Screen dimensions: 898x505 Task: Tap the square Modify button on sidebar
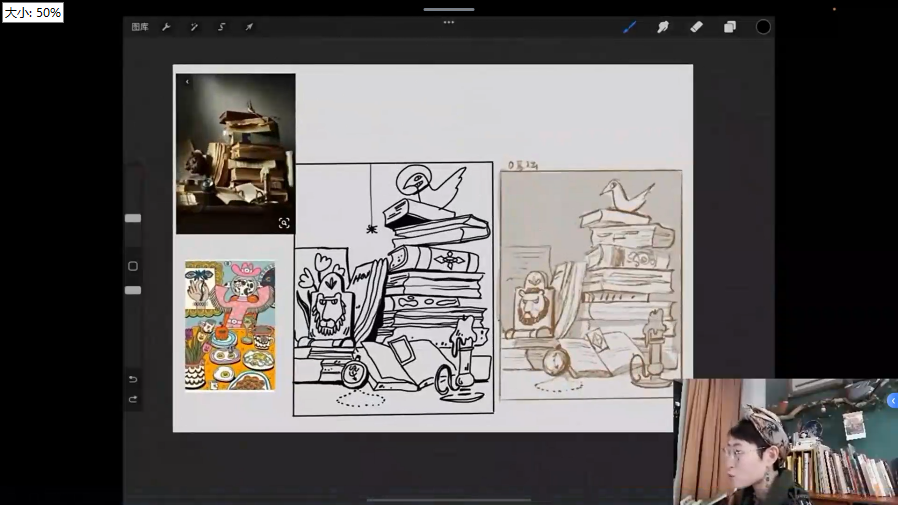[133, 266]
